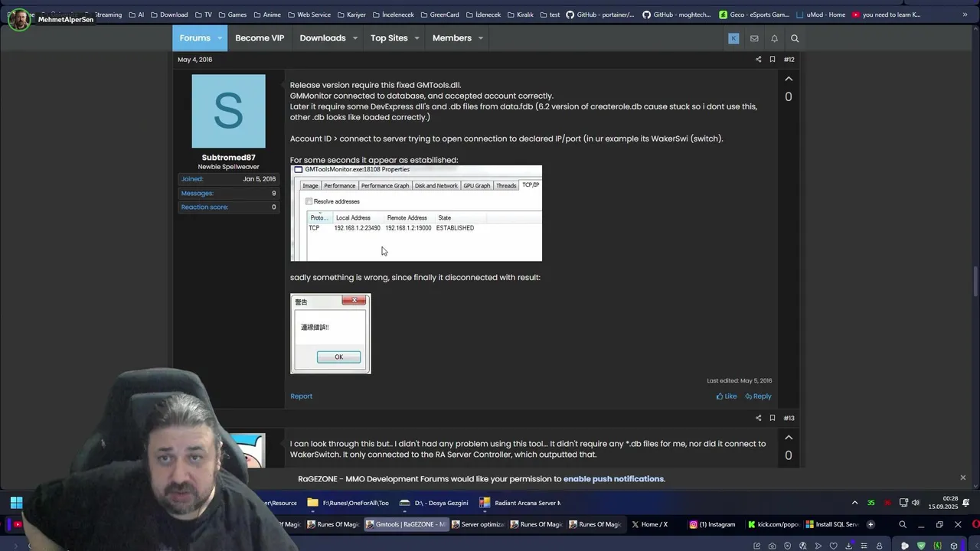Open the D:\ Dosya Gezgini taskbar window

[434, 503]
